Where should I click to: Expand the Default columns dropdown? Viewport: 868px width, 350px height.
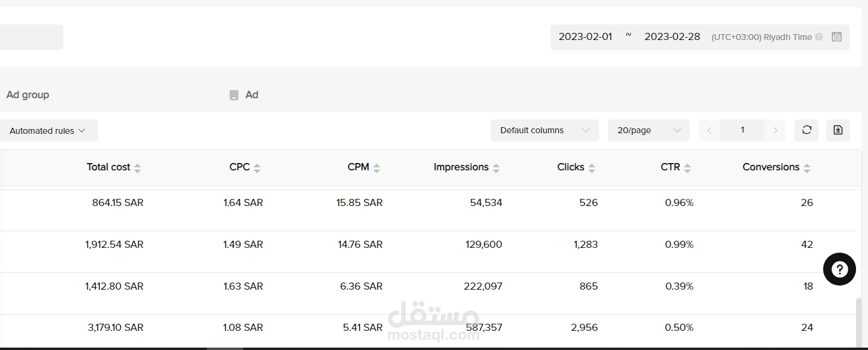pyautogui.click(x=545, y=131)
